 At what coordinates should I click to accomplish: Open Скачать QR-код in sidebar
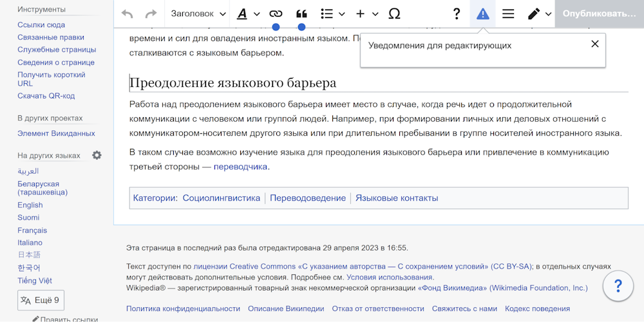point(46,96)
